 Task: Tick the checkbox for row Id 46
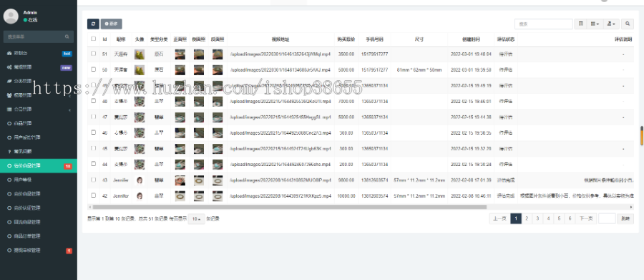click(x=93, y=132)
